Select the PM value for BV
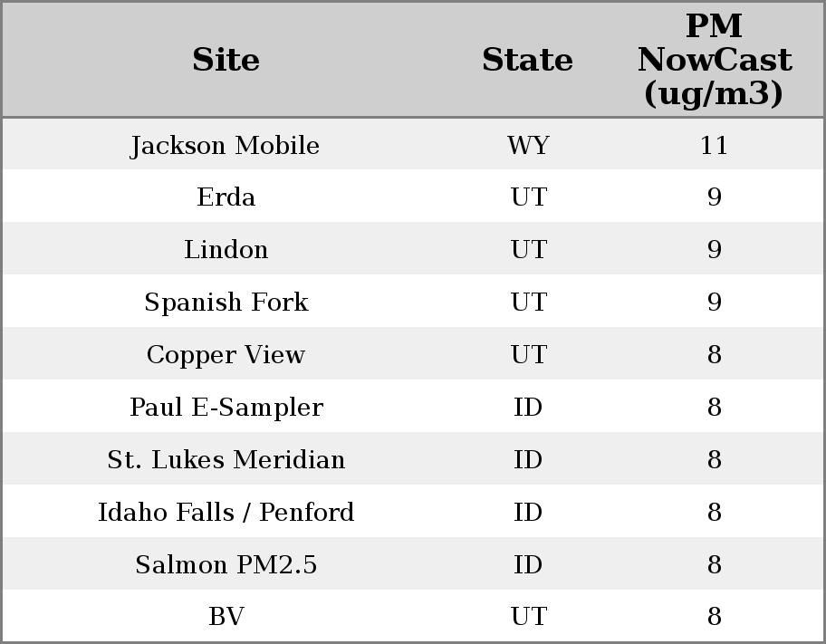826x644 pixels. coord(714,617)
